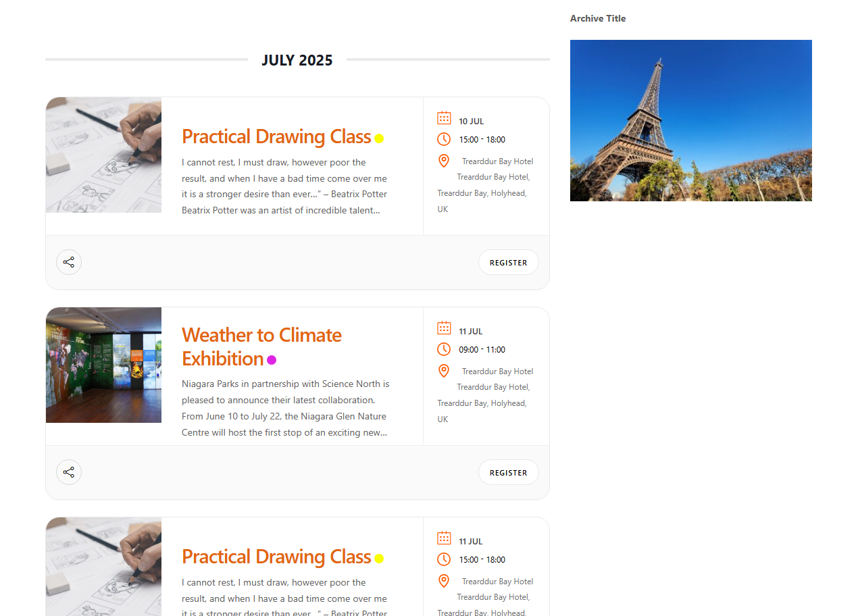The width and height of the screenshot is (858, 616).
Task: Click calendar icon next to 10 JUL
Action: [444, 118]
